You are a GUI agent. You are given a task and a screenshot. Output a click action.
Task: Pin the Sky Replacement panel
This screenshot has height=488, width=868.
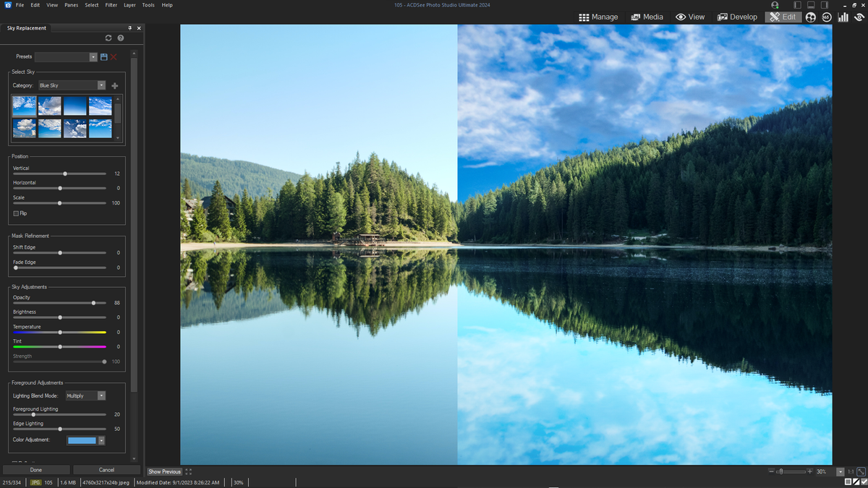(x=129, y=27)
